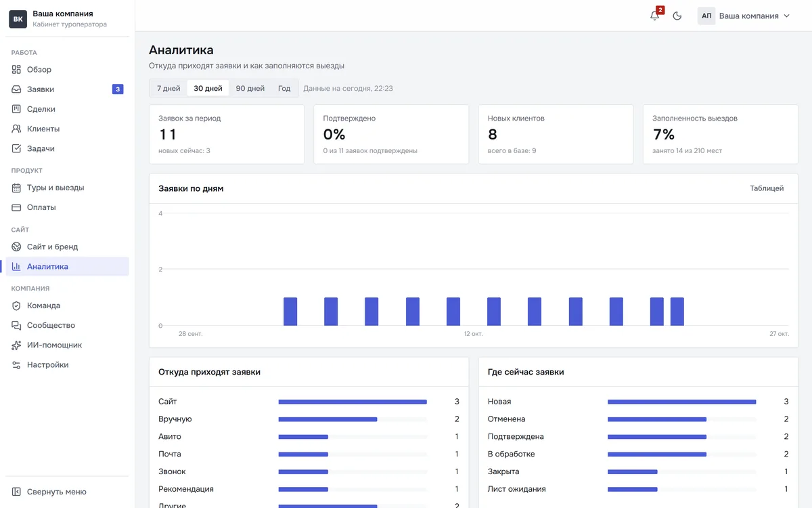The width and height of the screenshot is (812, 508).
Task: Click the Заполненность выездов 7% card
Action: click(x=721, y=134)
